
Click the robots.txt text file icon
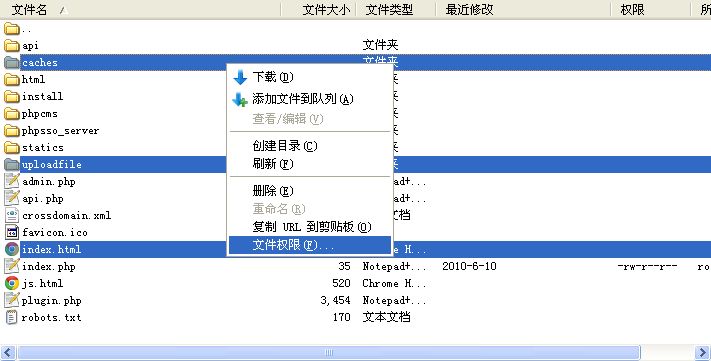tap(12, 317)
